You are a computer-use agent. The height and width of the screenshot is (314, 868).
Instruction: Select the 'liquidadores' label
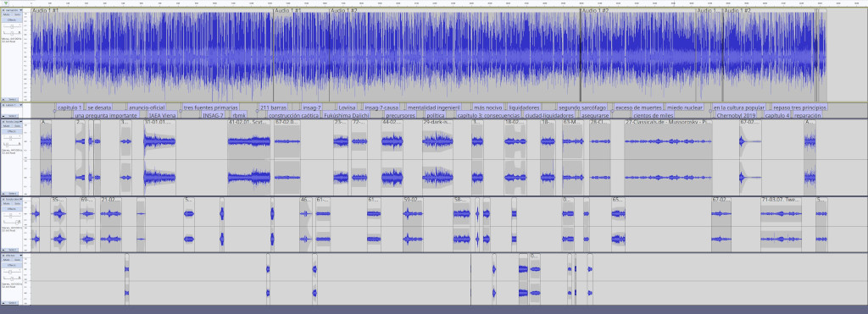point(524,107)
